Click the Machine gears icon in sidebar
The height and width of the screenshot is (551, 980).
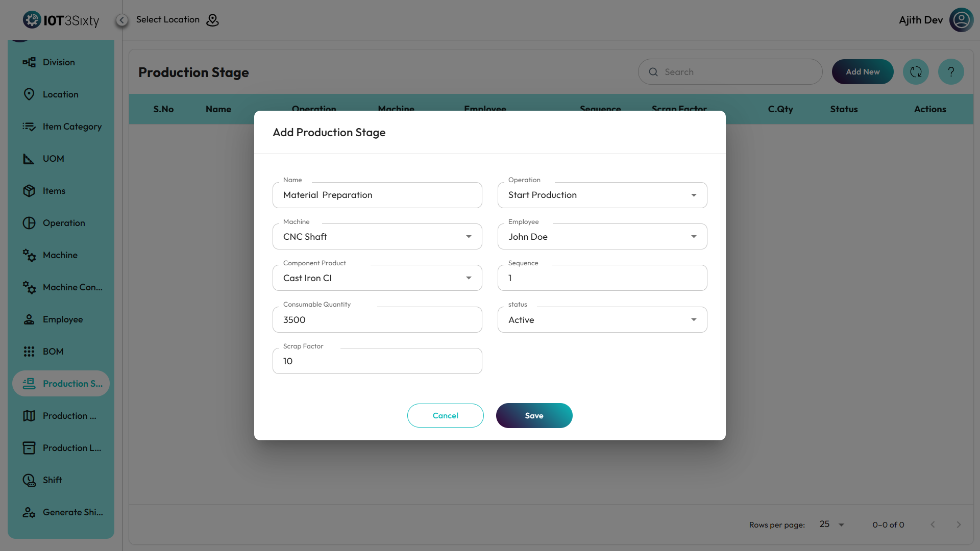[29, 255]
